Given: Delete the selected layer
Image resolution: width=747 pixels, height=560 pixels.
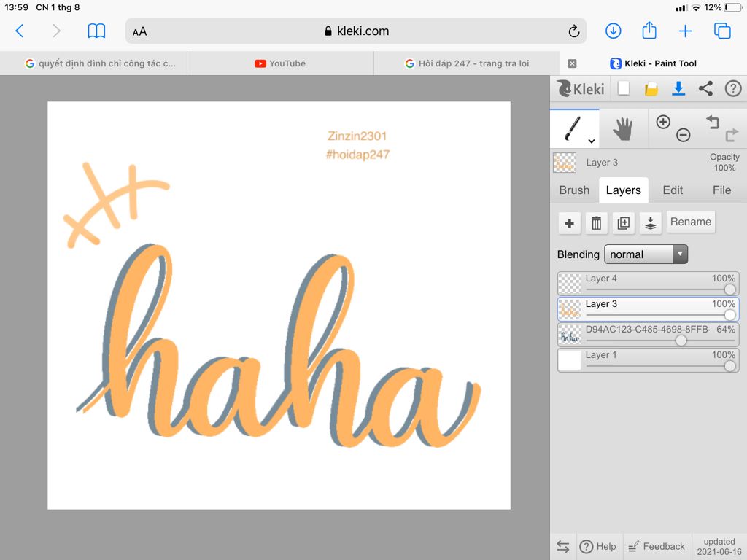Looking at the screenshot, I should pos(596,223).
